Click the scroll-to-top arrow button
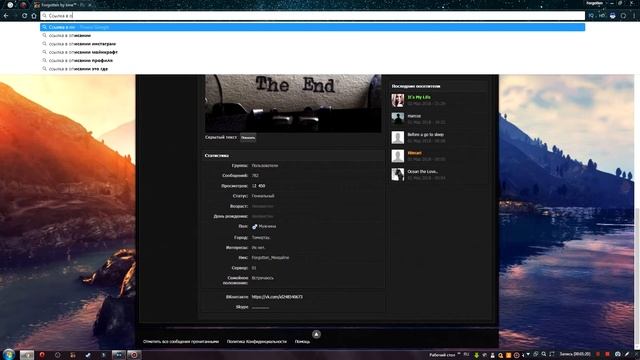This screenshot has height=360, width=640. coord(316,334)
